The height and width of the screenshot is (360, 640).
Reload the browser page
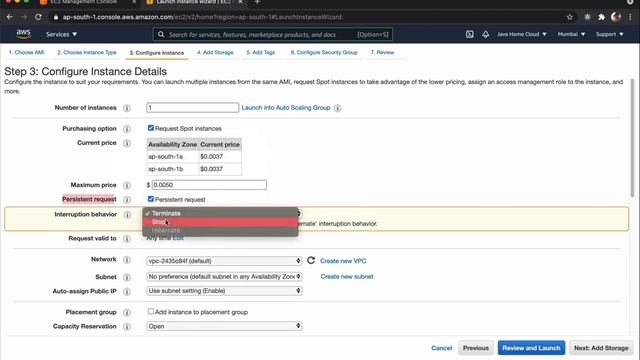[38, 17]
